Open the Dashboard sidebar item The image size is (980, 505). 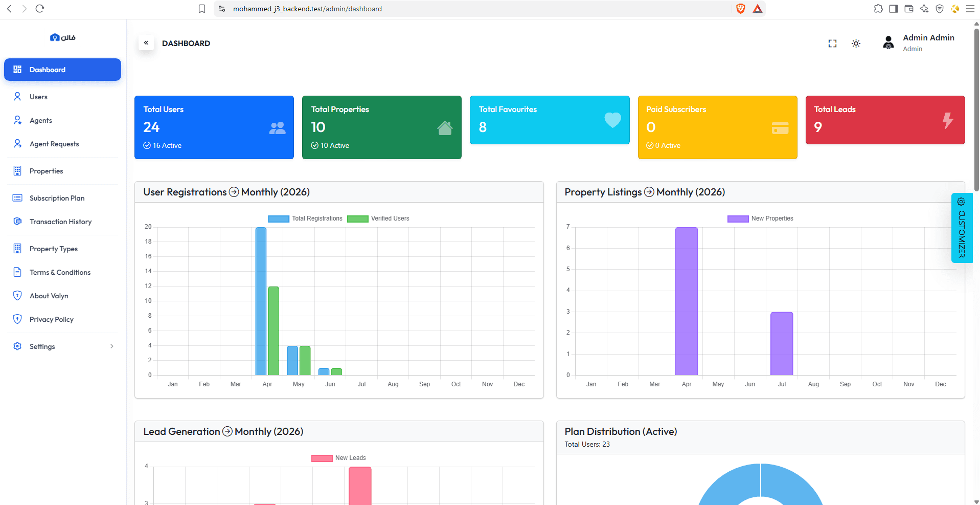(62, 70)
